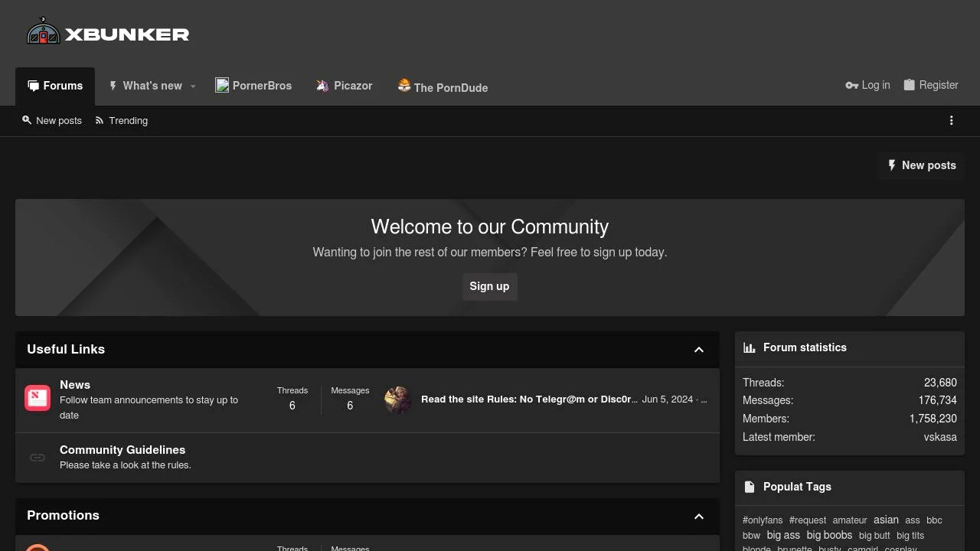Select the Forums icon in navigation

tap(32, 85)
